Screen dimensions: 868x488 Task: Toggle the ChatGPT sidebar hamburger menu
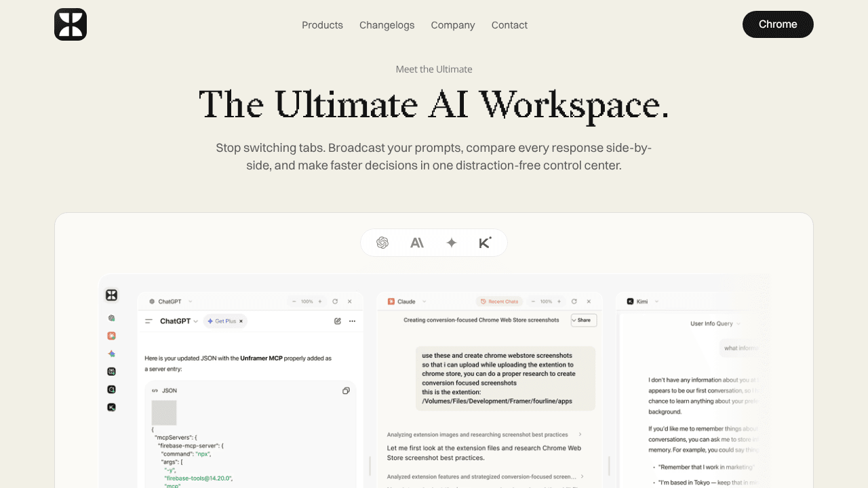[149, 321]
